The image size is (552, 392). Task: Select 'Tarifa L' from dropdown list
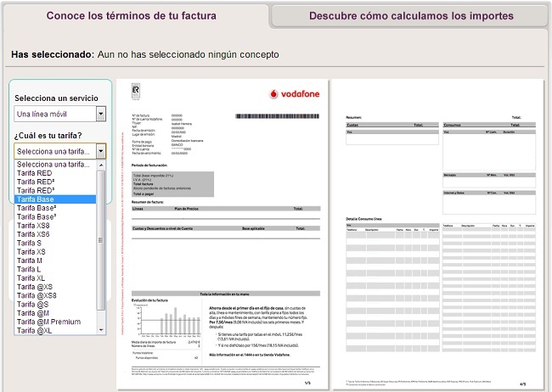55,270
